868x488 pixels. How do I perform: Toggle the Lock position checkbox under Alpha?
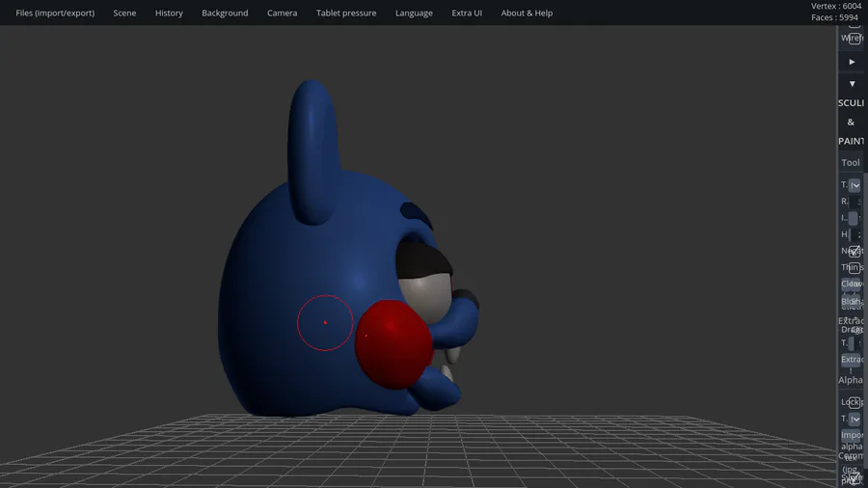click(854, 402)
